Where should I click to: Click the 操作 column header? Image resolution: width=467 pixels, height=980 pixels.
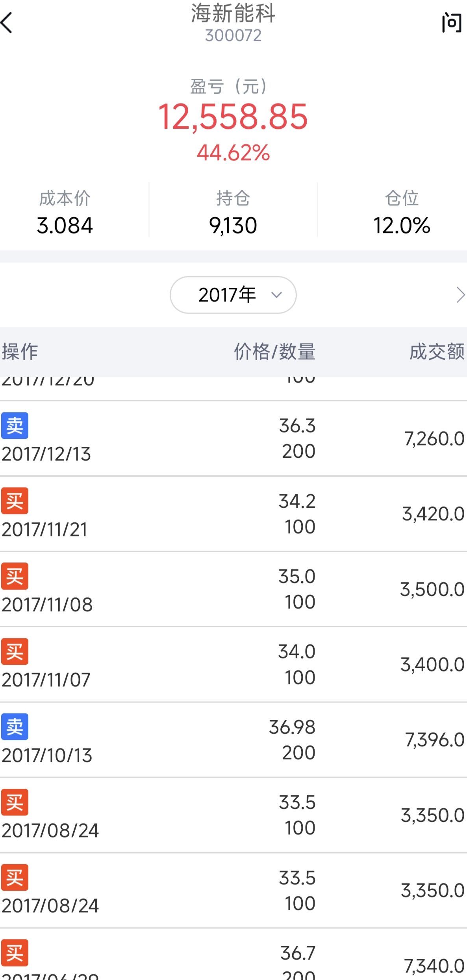click(20, 351)
